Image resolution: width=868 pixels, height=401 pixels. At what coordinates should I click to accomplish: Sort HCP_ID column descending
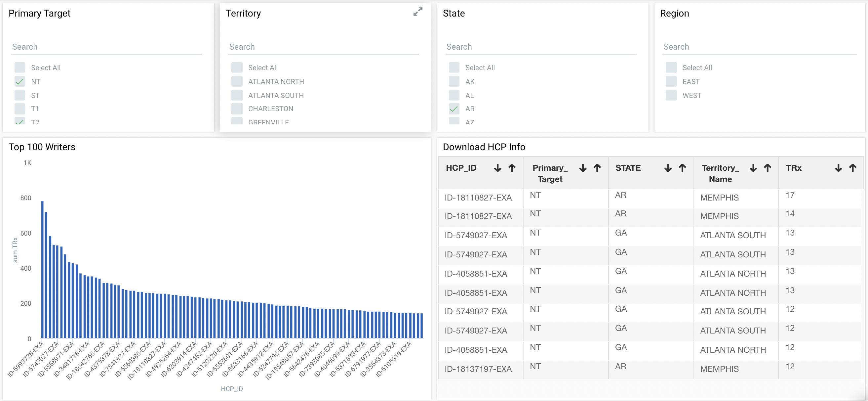[x=497, y=168]
